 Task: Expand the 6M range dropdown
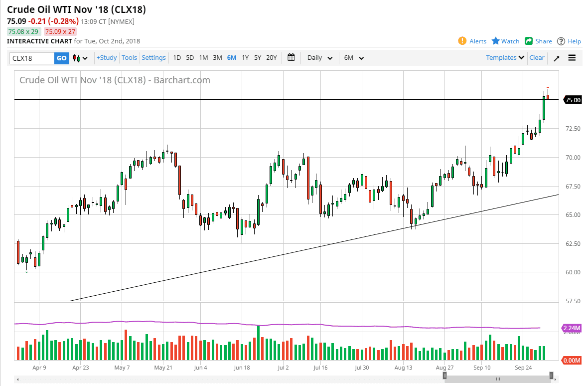(353, 58)
